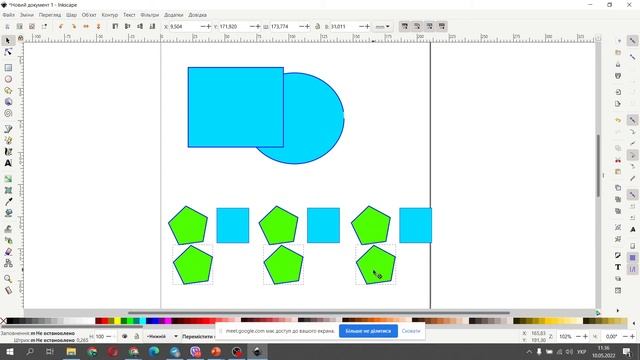Select the Spiral tool
Viewport: 640px width, 360px height.
(8, 113)
